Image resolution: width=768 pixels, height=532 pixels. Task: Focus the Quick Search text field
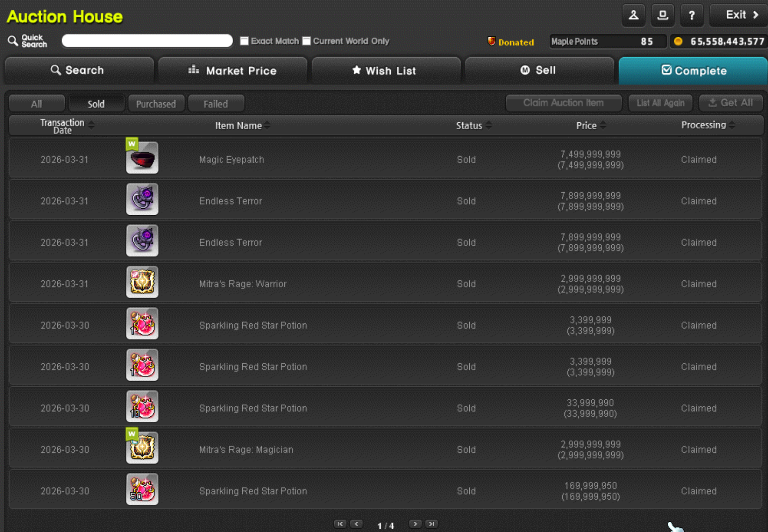(147, 41)
